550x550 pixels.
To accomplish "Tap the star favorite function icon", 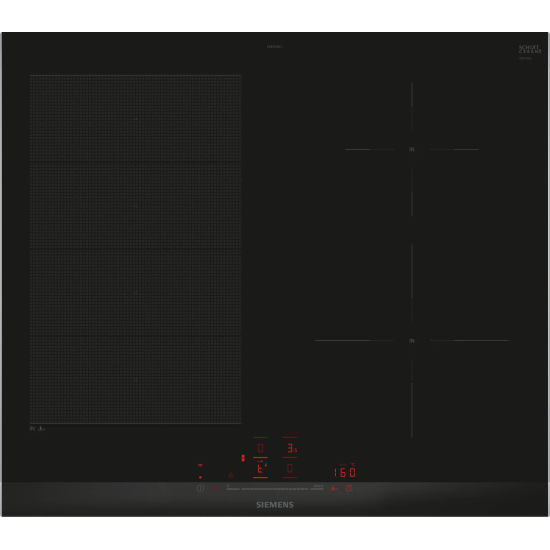I will 231,475.
